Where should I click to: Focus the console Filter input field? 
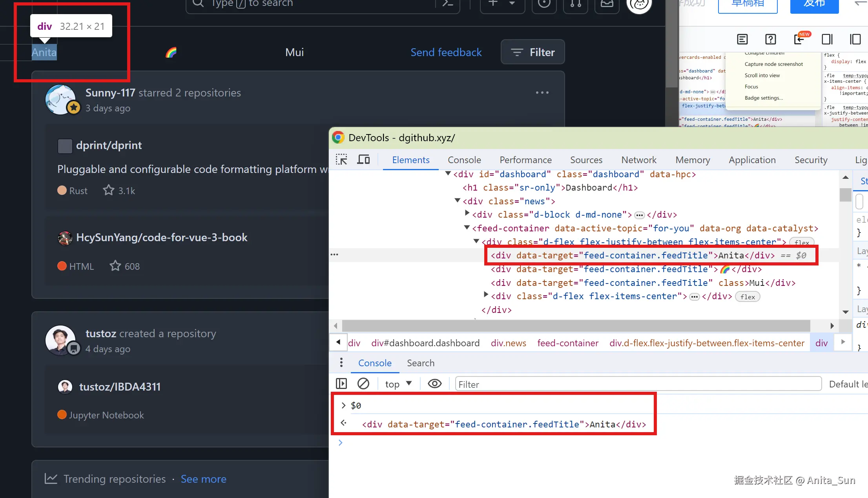click(x=638, y=384)
